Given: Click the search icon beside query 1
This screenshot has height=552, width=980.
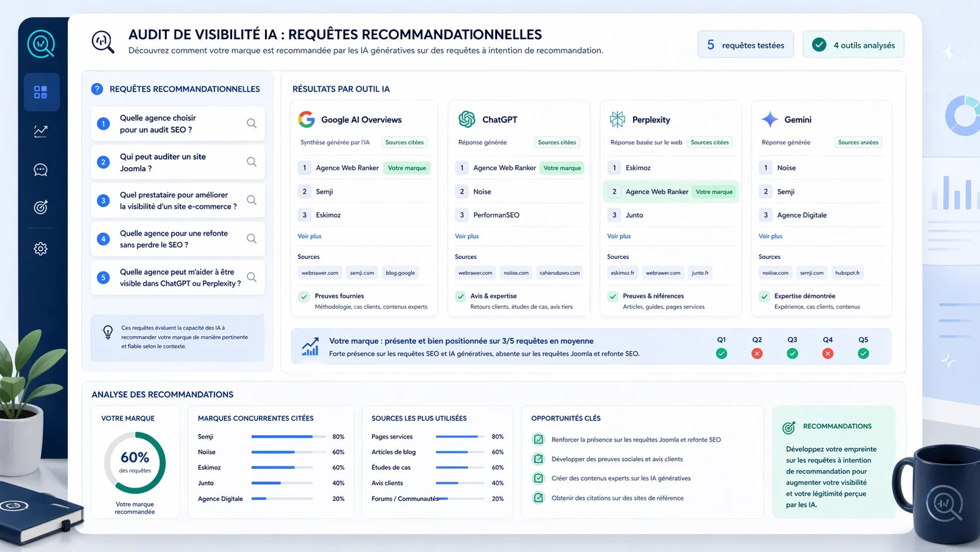Looking at the screenshot, I should pos(251,123).
